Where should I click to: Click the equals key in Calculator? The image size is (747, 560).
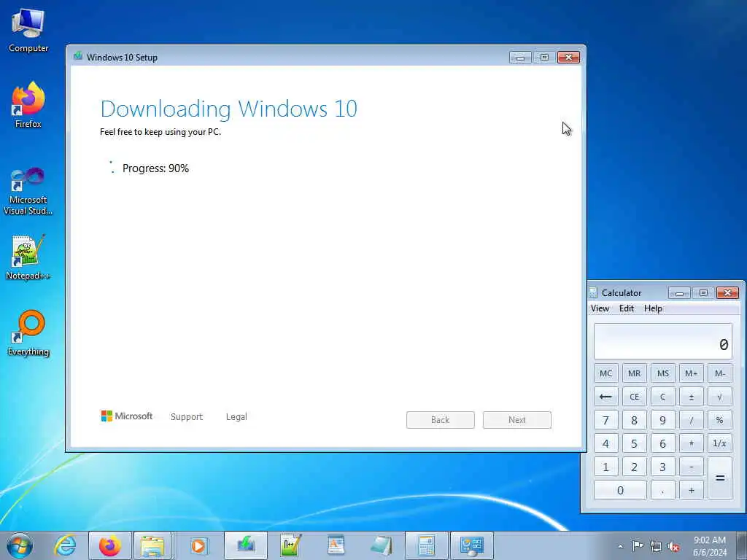(x=720, y=478)
